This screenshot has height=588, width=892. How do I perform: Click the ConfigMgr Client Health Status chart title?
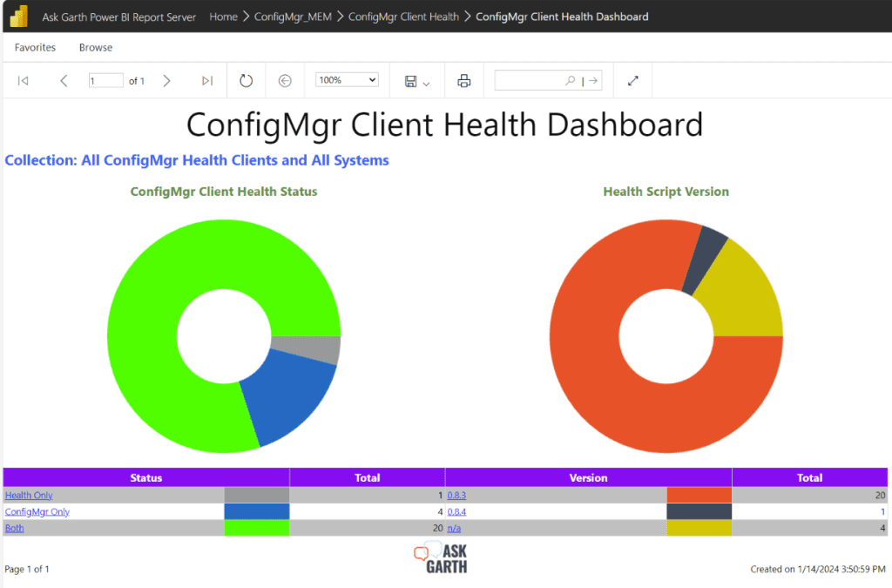pos(224,192)
